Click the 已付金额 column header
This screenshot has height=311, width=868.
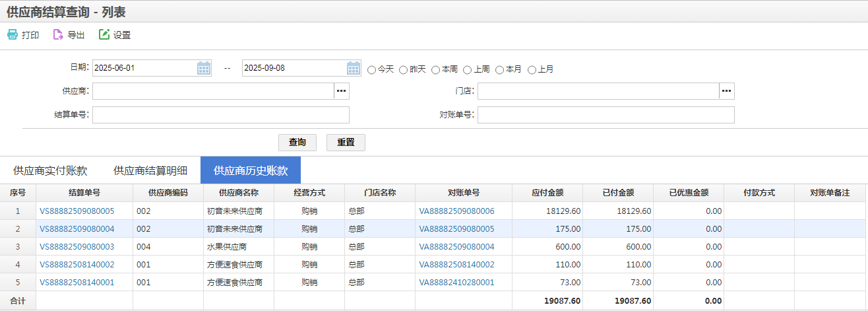618,193
